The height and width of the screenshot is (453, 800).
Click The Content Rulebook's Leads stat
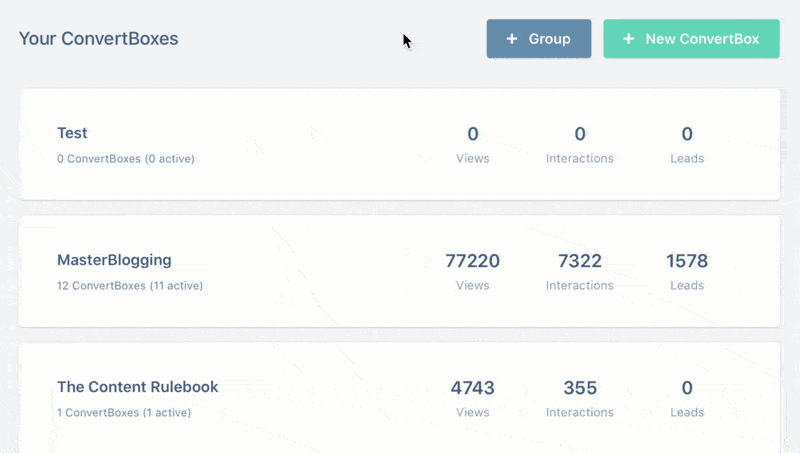(x=687, y=389)
